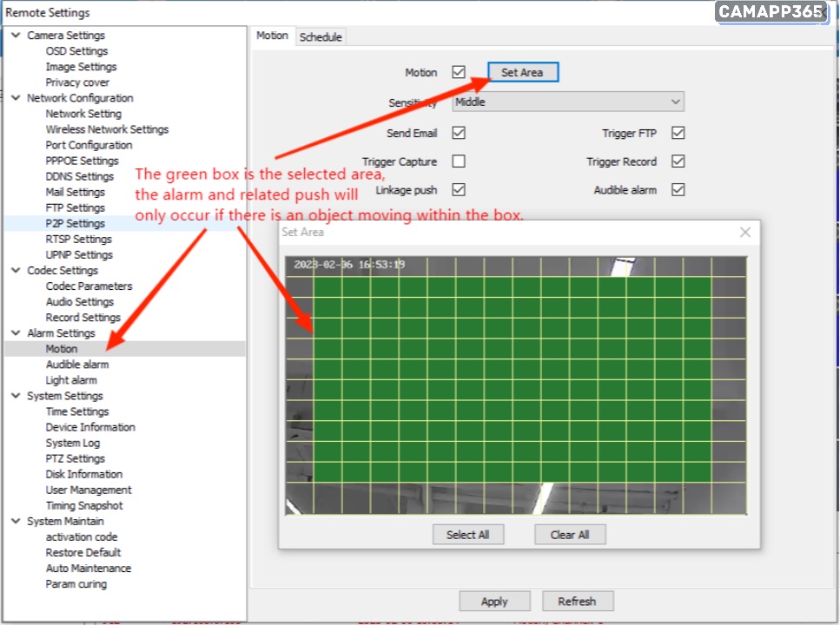Apply the motion settings
Screen dimensions: 840x625
494,601
